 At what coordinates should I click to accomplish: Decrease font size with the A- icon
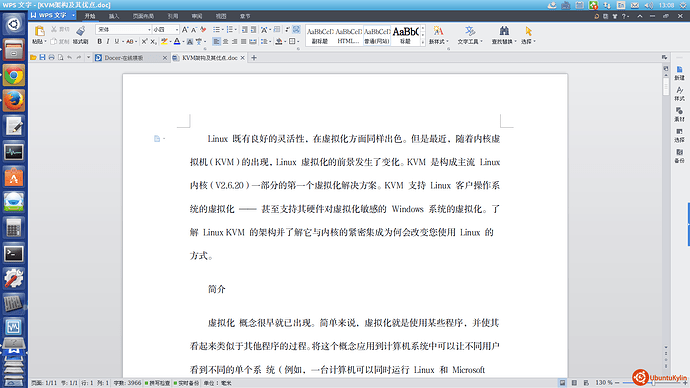[194, 29]
